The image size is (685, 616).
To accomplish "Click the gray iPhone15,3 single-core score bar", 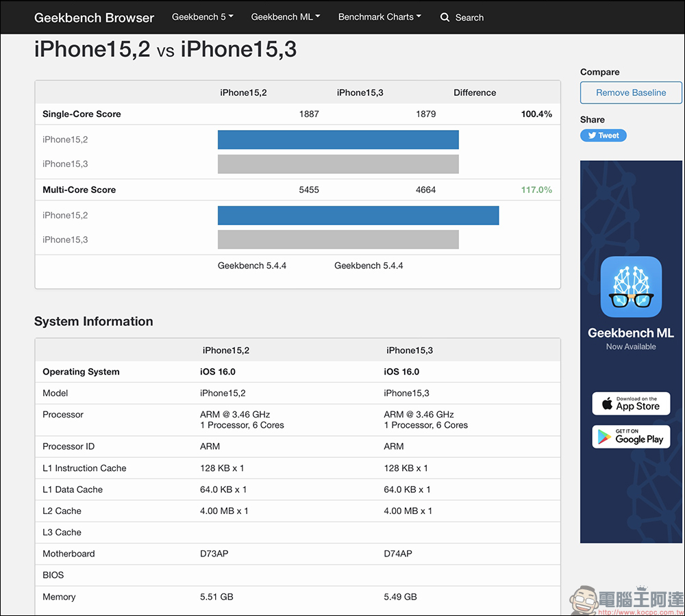I will (x=338, y=164).
